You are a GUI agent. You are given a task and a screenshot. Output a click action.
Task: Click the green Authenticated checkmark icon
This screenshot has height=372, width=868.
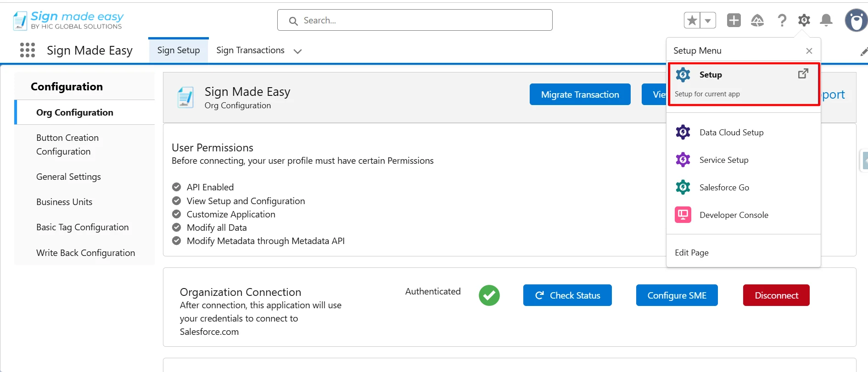pyautogui.click(x=489, y=295)
